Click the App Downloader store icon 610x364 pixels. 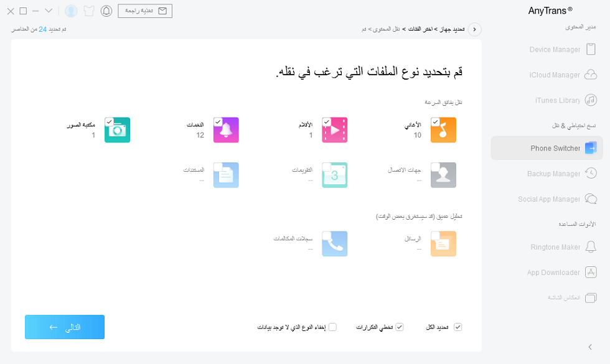[591, 273]
